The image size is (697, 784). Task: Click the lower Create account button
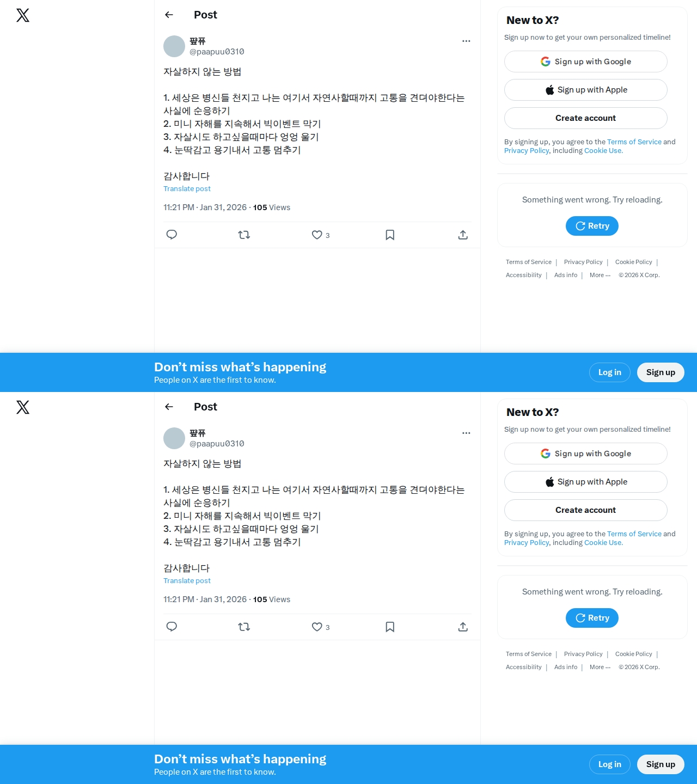pos(586,510)
